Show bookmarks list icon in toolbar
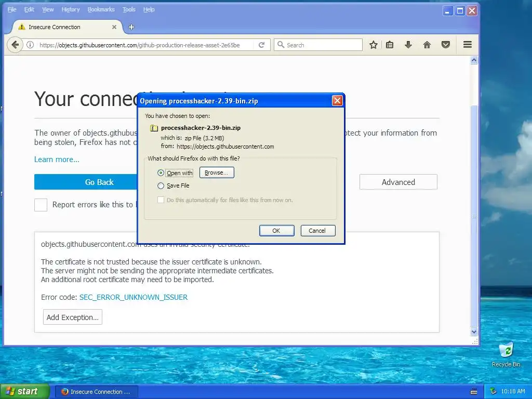The image size is (532, 399). [390, 45]
